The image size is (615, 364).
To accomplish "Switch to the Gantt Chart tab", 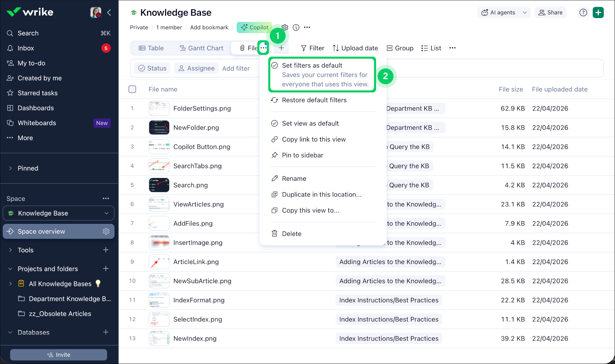I will (x=201, y=48).
